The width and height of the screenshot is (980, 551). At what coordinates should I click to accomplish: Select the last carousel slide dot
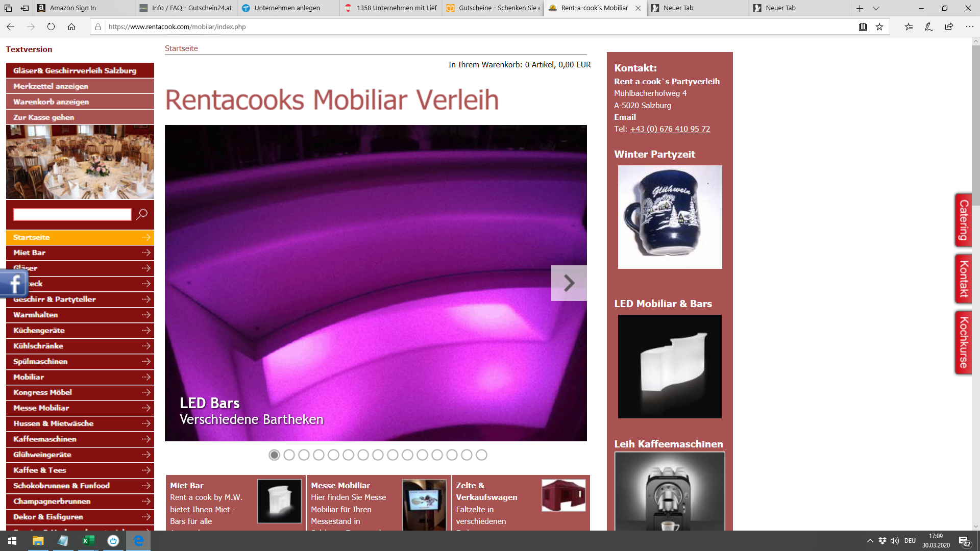pyautogui.click(x=481, y=455)
